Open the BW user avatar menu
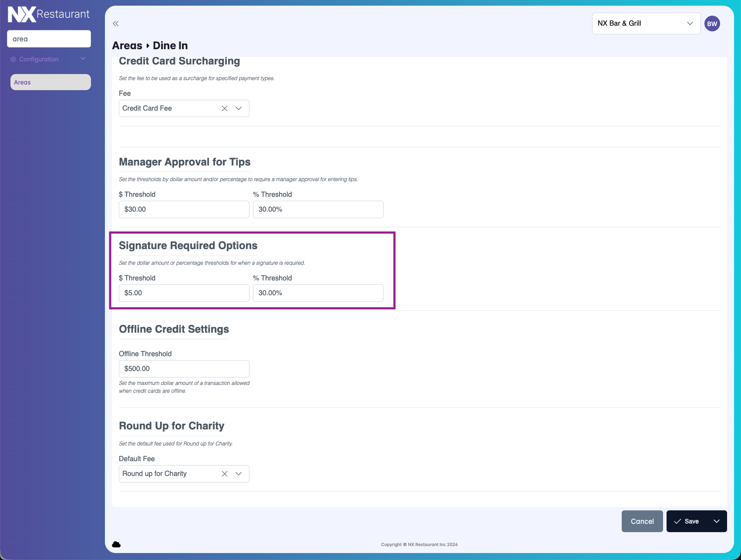This screenshot has width=741, height=560. point(712,24)
